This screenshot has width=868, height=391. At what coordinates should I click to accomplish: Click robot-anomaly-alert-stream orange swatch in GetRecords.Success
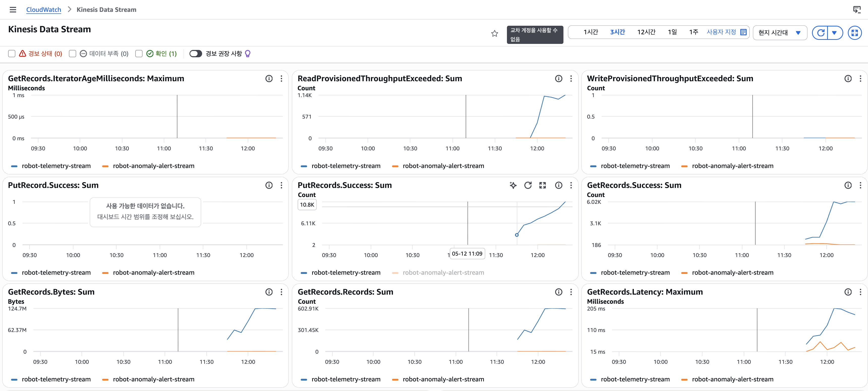pos(684,273)
